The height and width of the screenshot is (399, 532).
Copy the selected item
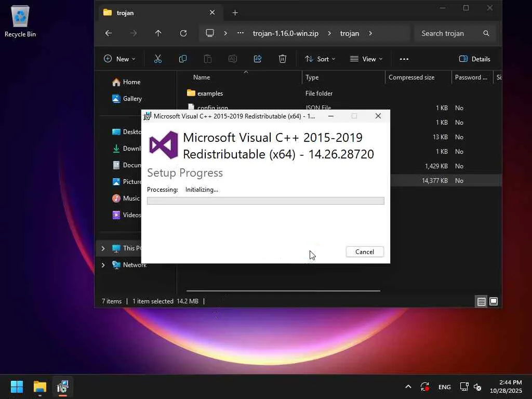pos(182,59)
